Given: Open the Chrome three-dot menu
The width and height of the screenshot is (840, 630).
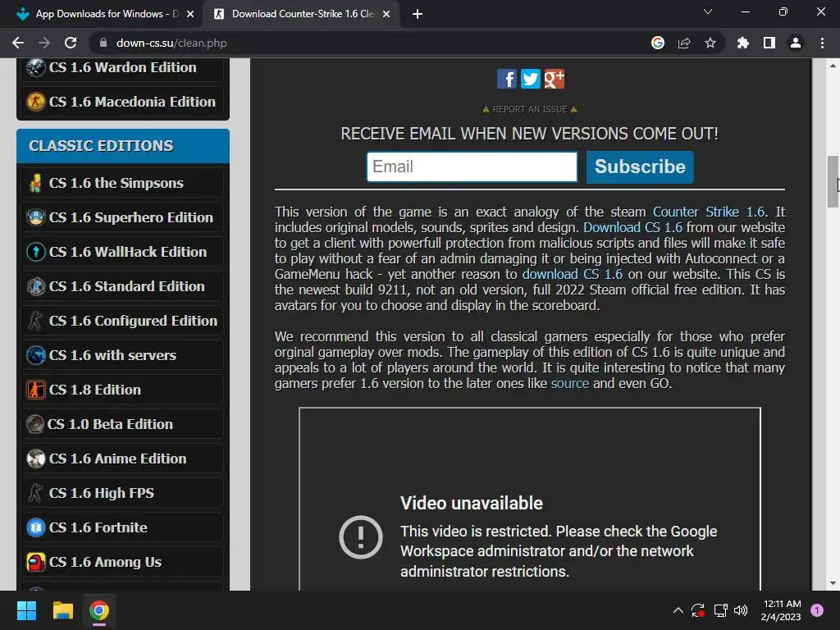Looking at the screenshot, I should [x=822, y=43].
